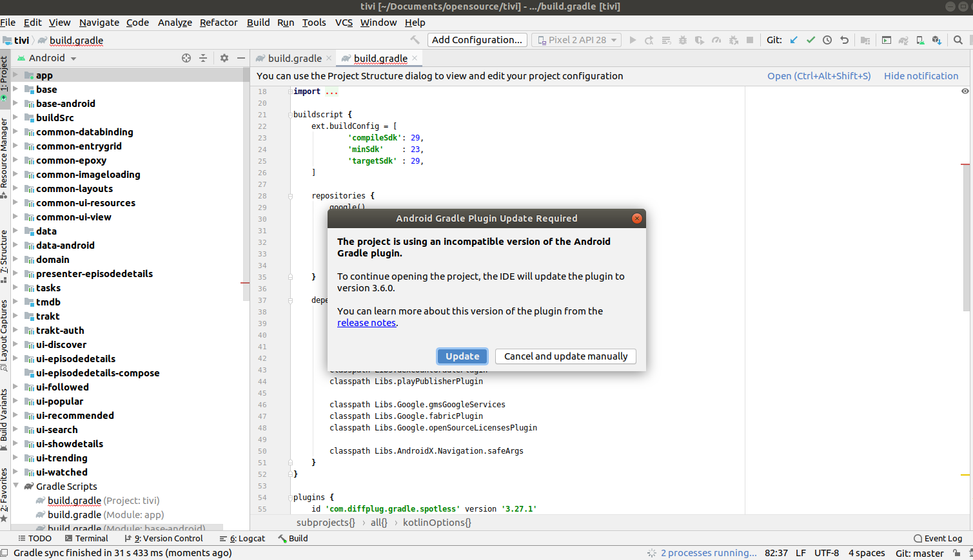Screen dimensions: 973x560
Task: Open the Pixel 2 API 28 device dropdown
Action: click(576, 39)
